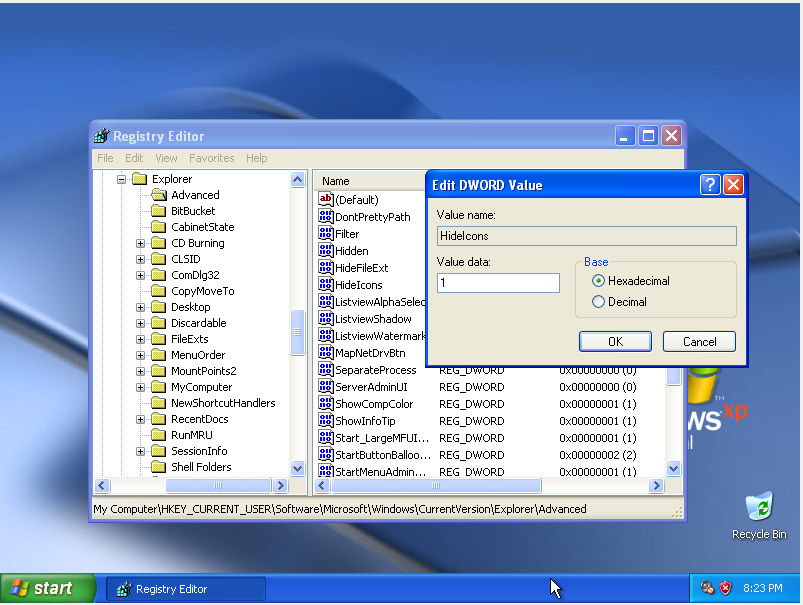This screenshot has width=803, height=605.
Task: Expand the CLSID key
Action: tap(140, 259)
